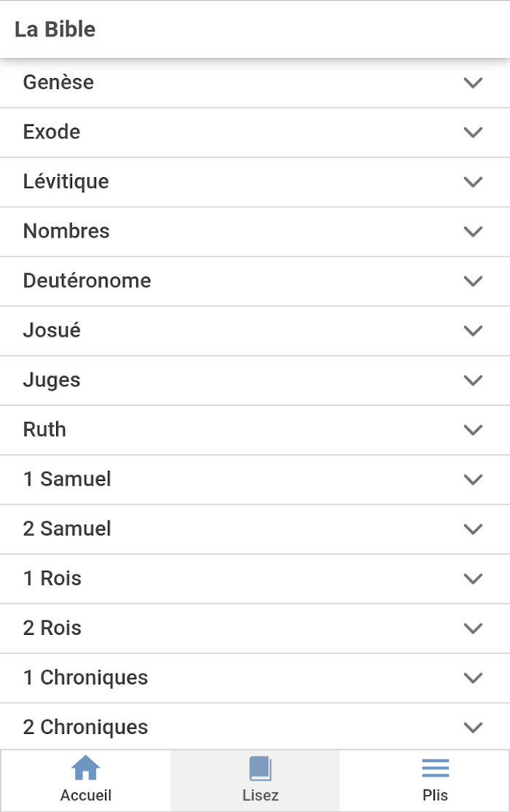Open the 1 Rois book entry

[255, 579]
